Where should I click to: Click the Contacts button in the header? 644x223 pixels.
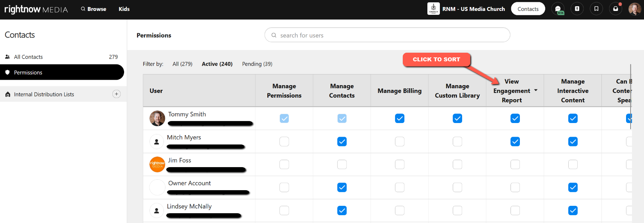(x=528, y=9)
